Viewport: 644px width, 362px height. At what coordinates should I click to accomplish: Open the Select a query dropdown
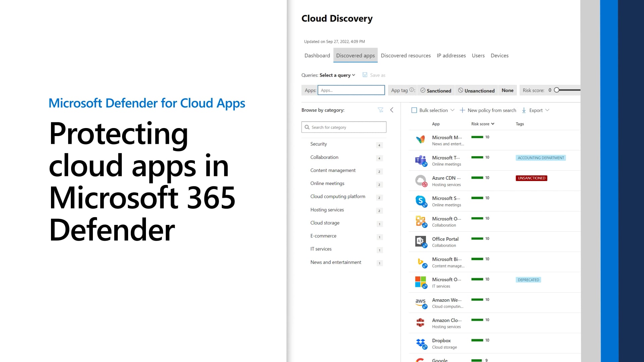pos(337,75)
